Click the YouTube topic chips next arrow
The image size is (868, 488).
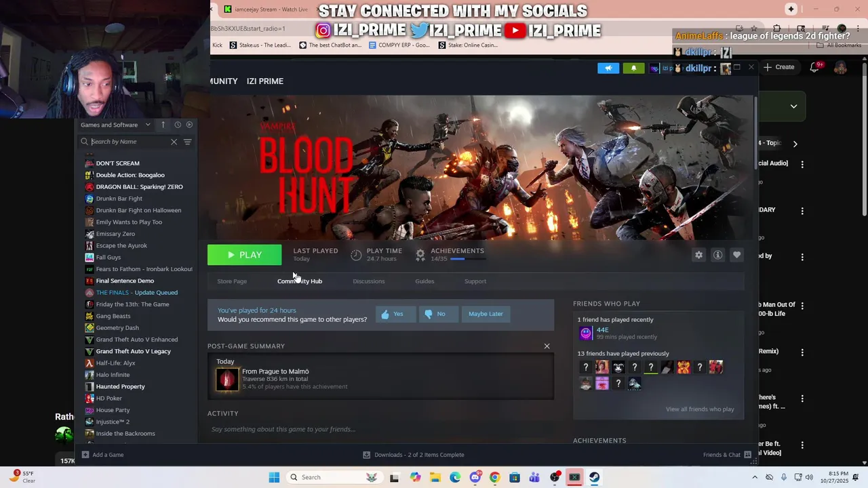pos(795,144)
